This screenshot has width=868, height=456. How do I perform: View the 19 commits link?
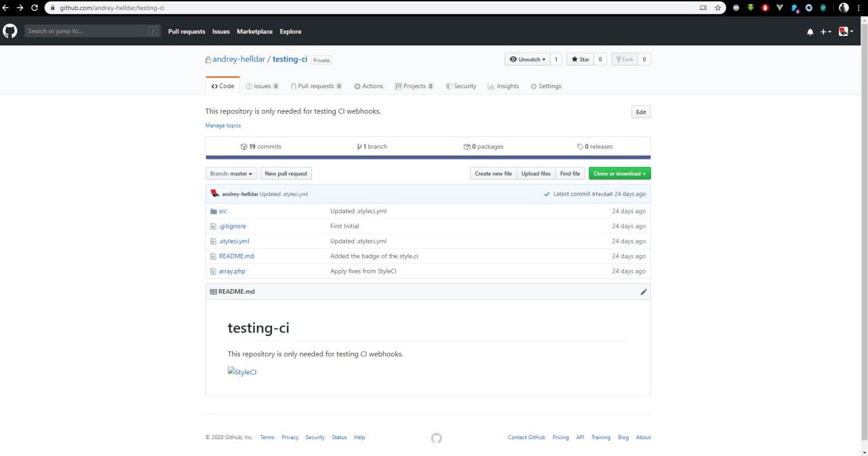[261, 147]
